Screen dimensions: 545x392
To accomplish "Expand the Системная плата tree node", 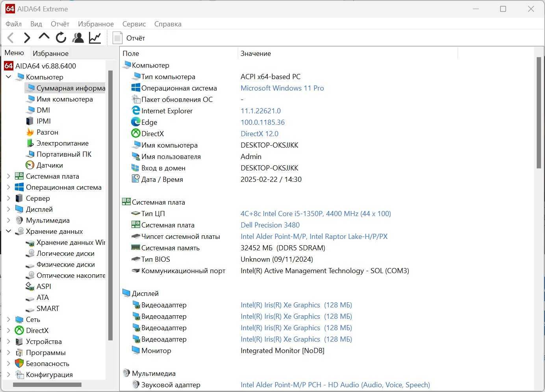I will (8, 176).
